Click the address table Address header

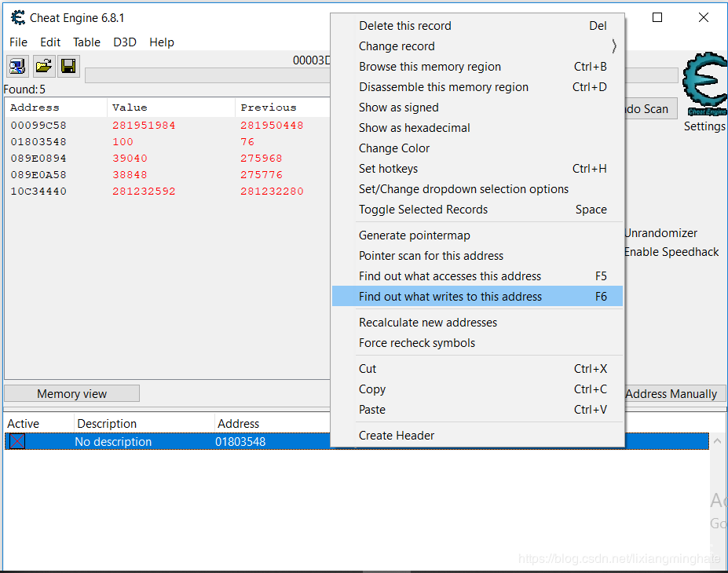tap(273, 424)
